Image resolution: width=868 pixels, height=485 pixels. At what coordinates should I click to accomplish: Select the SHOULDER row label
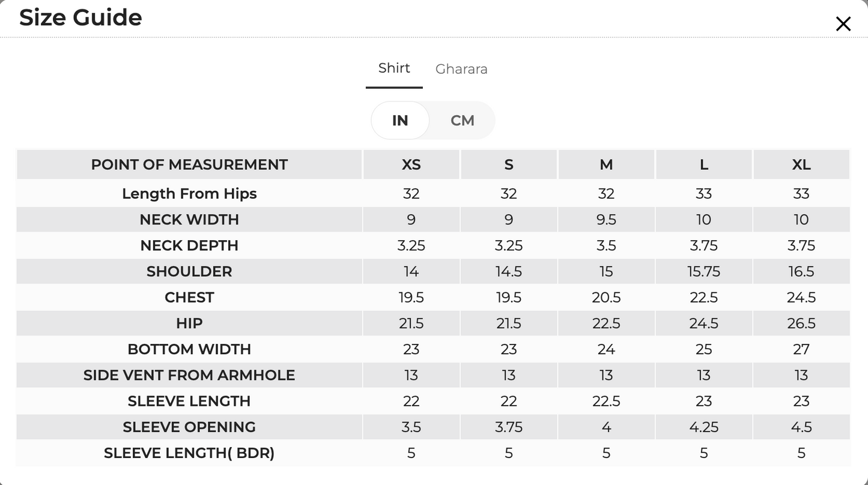[189, 271]
